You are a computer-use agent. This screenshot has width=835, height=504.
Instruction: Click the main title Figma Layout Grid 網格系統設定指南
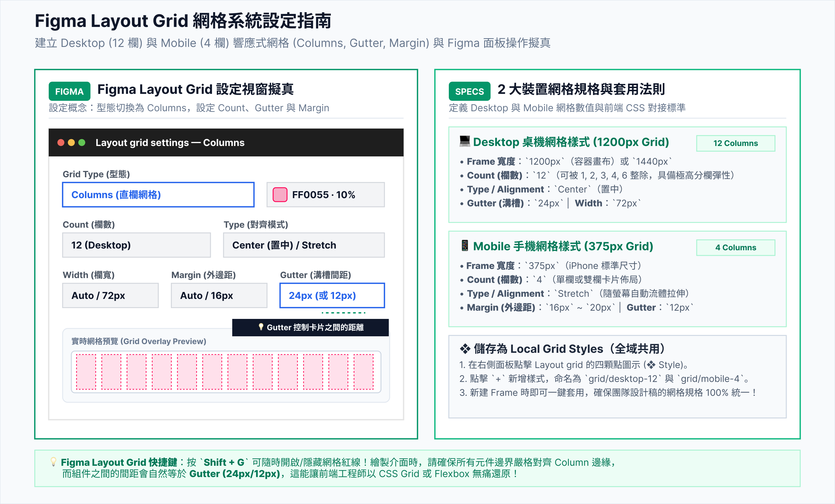(183, 21)
